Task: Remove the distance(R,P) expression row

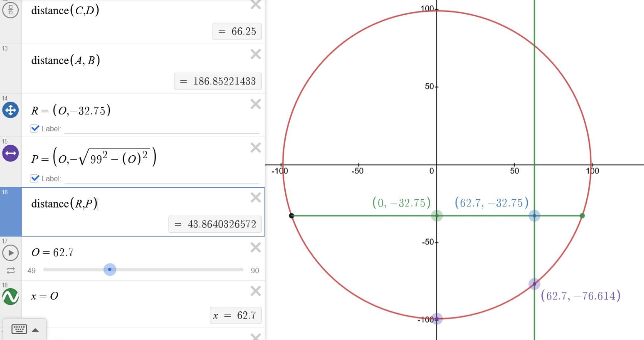Action: click(255, 197)
